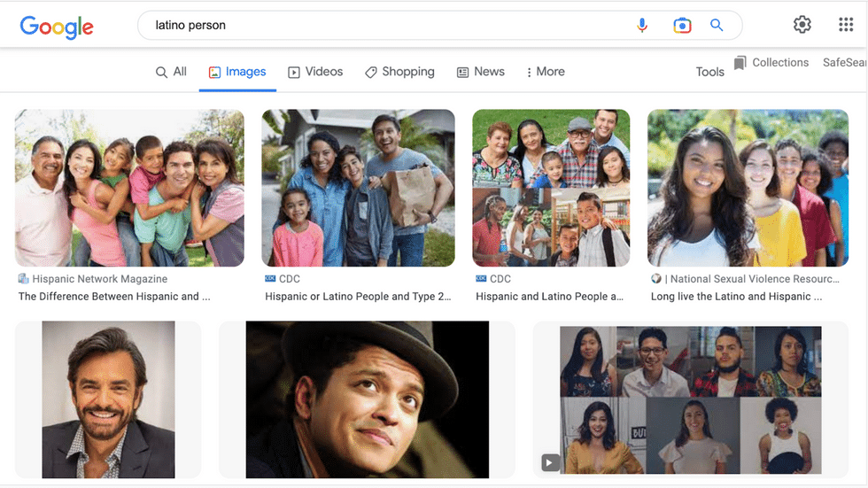The image size is (868, 488).
Task: Open 'Long live the Latino and Hispanic' link
Action: (736, 297)
